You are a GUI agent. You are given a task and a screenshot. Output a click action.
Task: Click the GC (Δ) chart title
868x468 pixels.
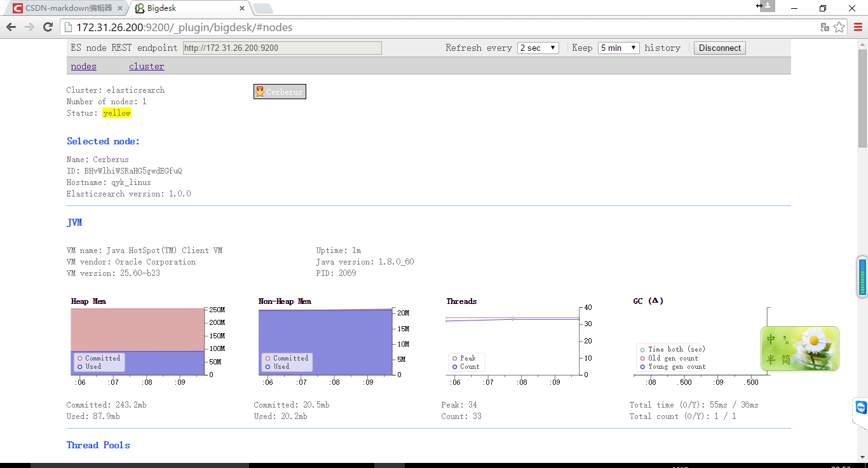648,301
